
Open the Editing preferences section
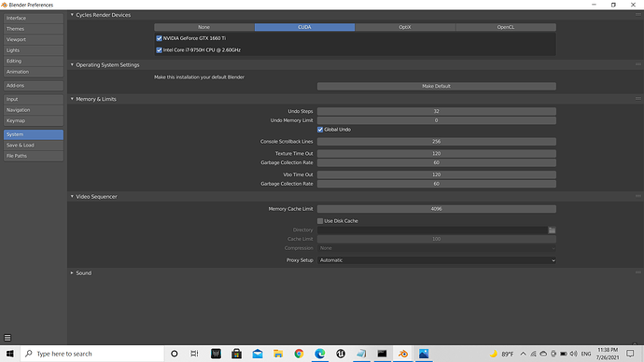pyautogui.click(x=34, y=61)
